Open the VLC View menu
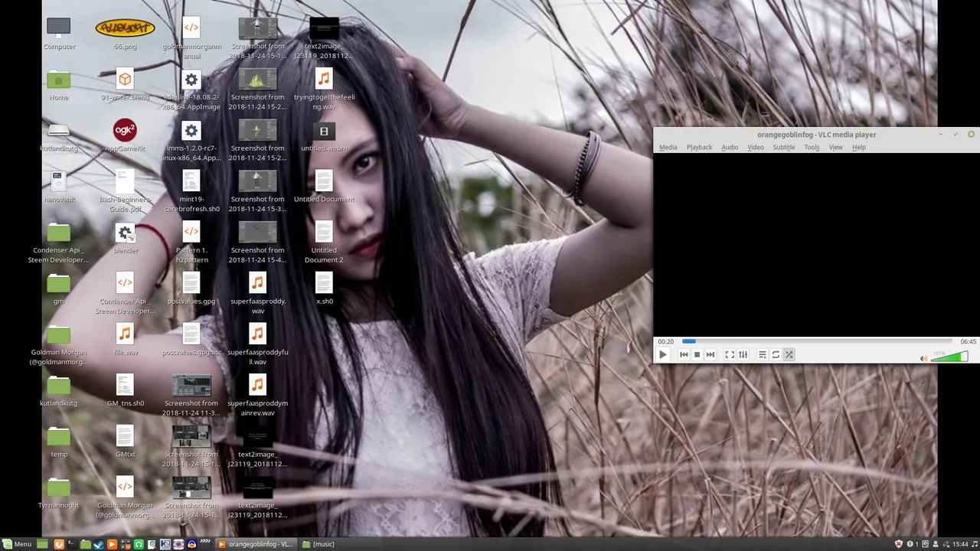 point(835,147)
